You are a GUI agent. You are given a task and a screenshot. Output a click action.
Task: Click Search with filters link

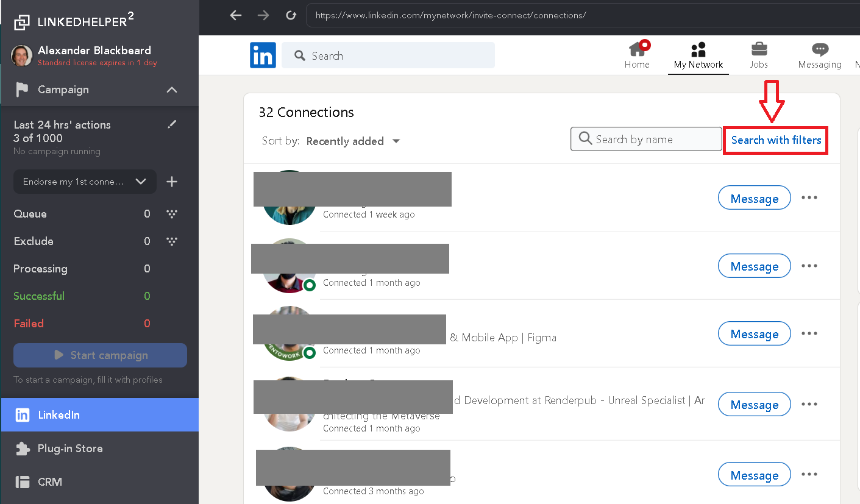776,140
